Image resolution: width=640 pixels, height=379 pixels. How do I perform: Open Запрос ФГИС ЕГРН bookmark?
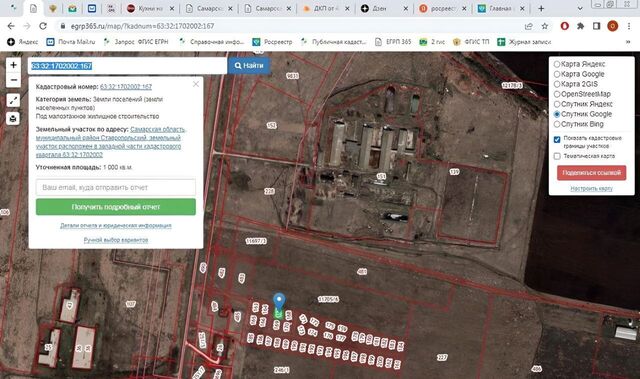136,42
